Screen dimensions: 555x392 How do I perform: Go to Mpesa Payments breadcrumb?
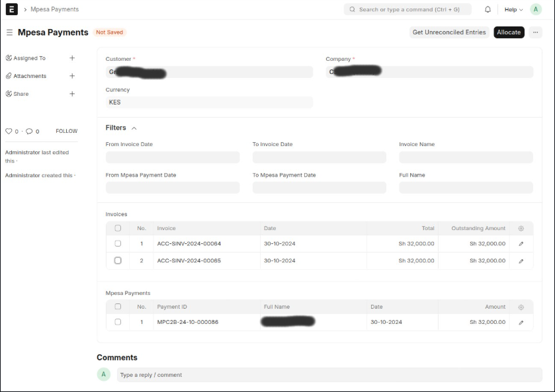point(55,9)
